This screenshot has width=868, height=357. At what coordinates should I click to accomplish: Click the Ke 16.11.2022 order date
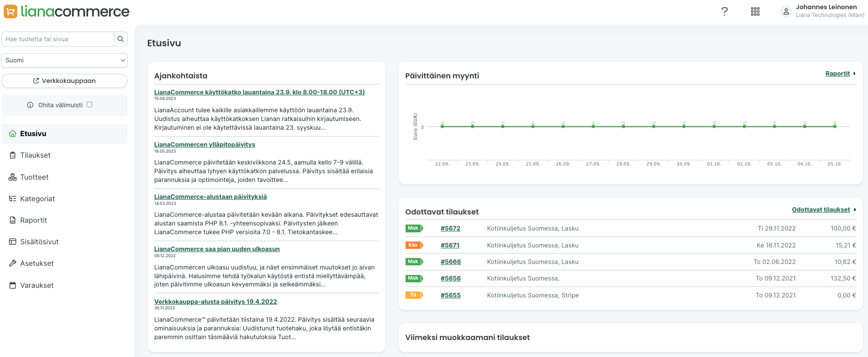click(x=776, y=245)
